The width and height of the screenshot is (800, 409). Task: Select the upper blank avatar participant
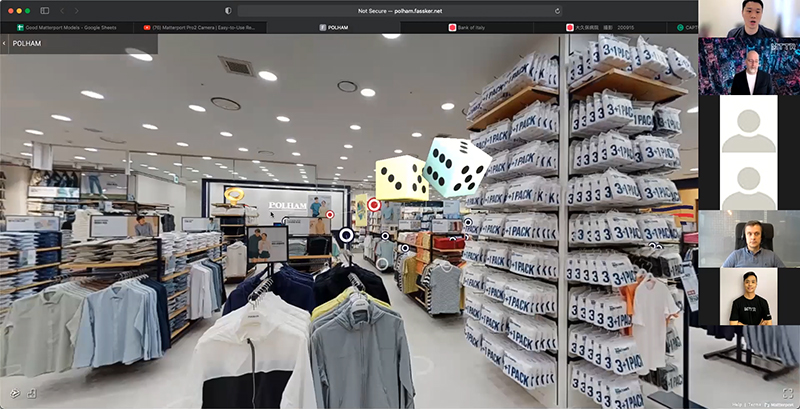[749, 124]
